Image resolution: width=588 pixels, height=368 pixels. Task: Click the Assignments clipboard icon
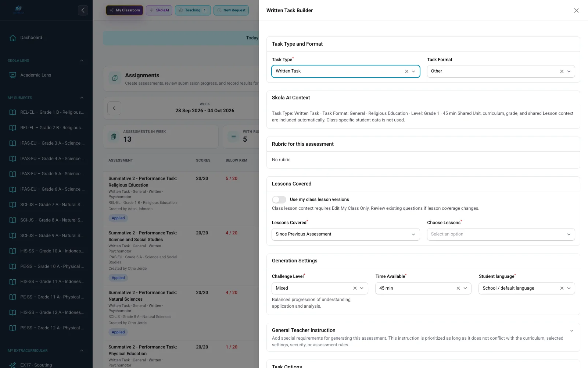pos(115,78)
